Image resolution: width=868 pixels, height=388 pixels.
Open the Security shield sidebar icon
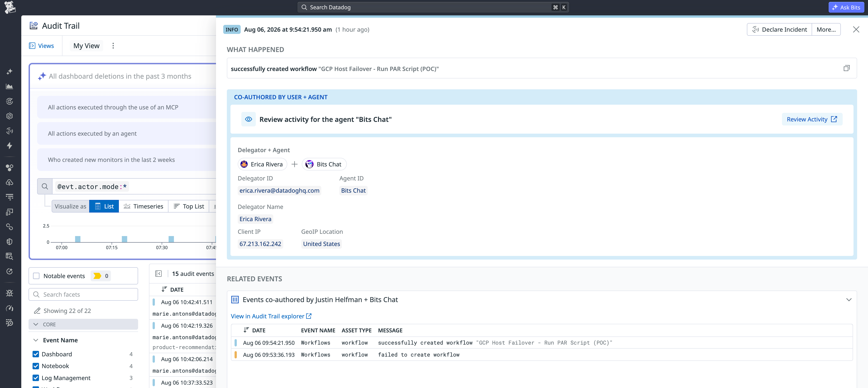10,242
